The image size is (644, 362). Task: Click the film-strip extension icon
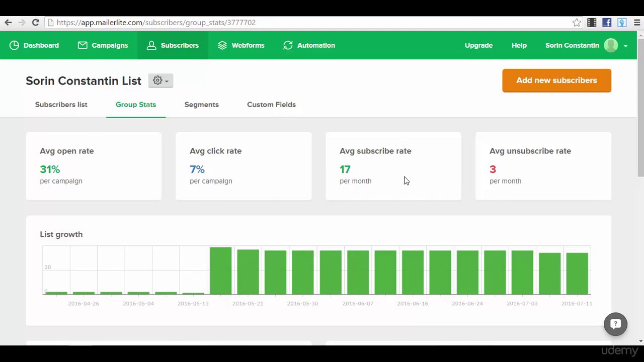(592, 23)
